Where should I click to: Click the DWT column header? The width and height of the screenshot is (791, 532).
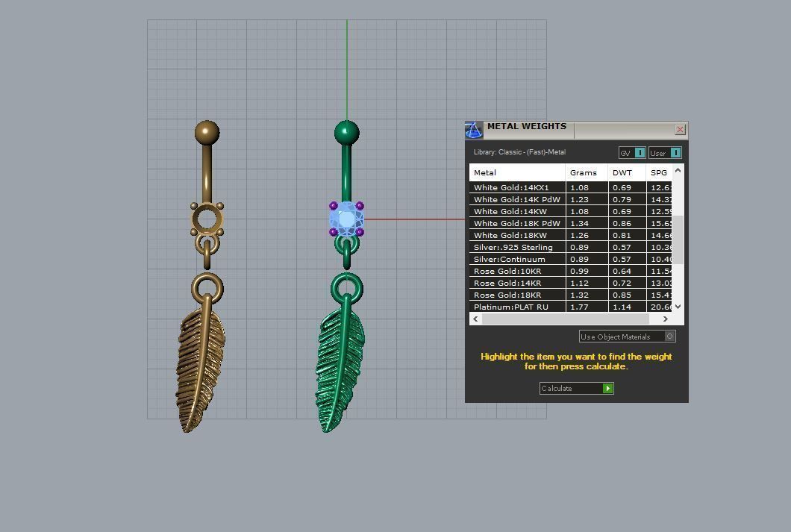pos(627,172)
